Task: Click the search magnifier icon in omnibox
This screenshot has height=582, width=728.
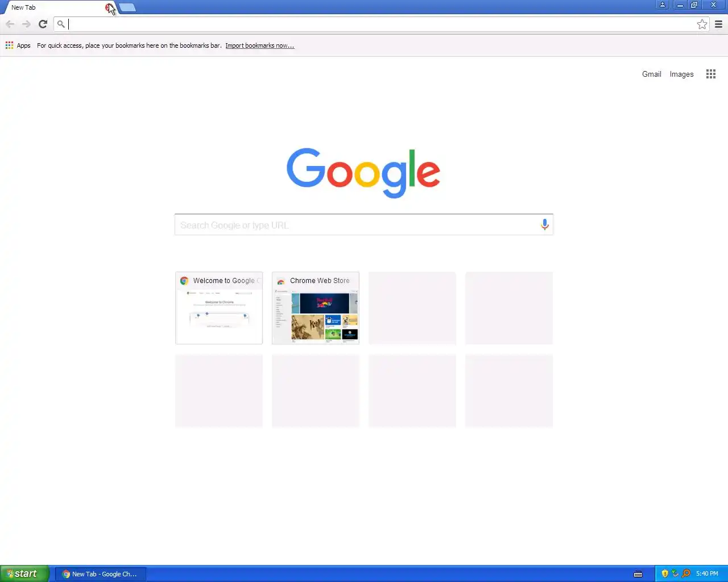Action: pyautogui.click(x=61, y=24)
